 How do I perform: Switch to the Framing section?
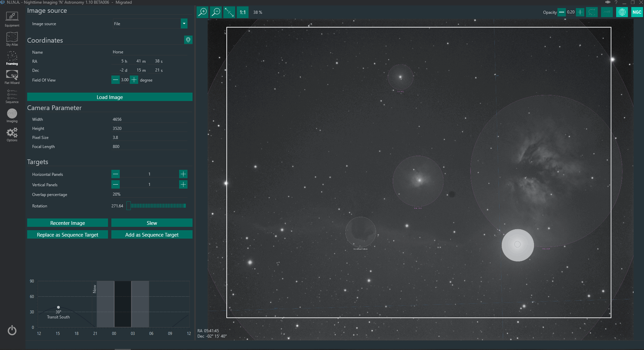pyautogui.click(x=12, y=58)
